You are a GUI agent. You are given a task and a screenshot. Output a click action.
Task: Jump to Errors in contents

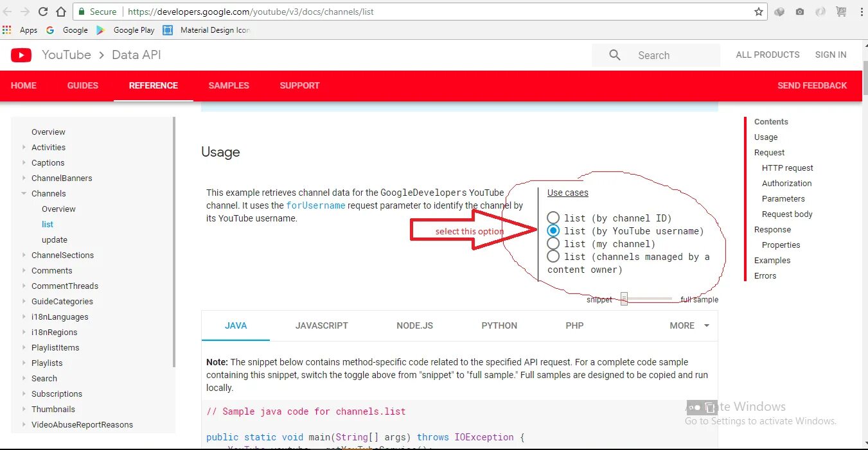(765, 275)
